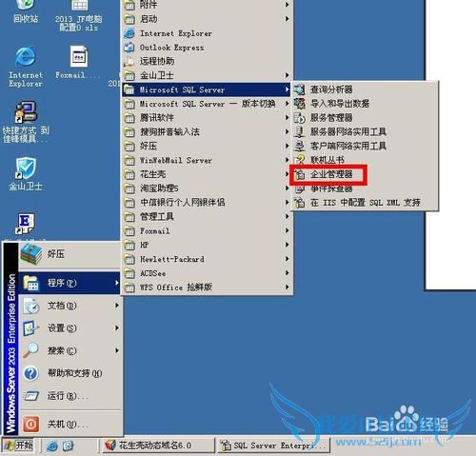Expand the 金山卫士 program folder
Screen dimensions: 476x456
click(x=208, y=75)
